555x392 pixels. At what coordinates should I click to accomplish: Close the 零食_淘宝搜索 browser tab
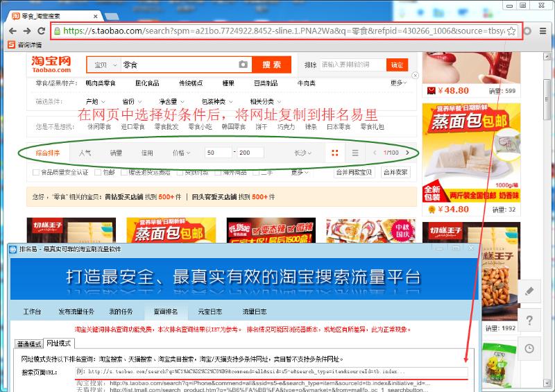tap(96, 16)
